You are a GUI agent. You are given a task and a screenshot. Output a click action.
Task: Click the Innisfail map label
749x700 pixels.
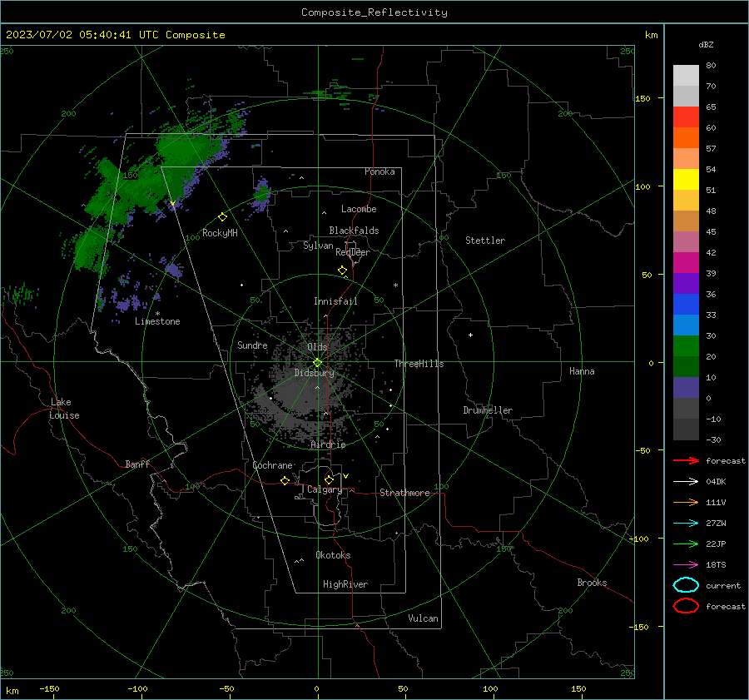click(335, 301)
